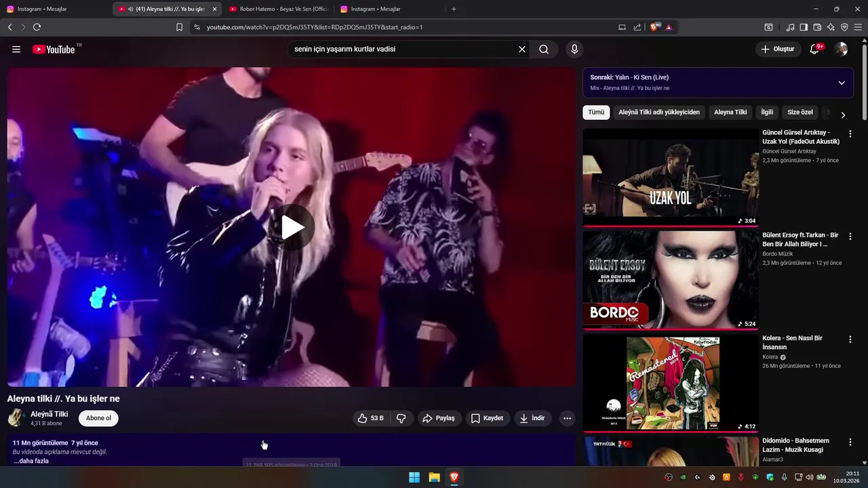Switch to the Rober Hatemo browser tab
This screenshot has width=868, height=488.
point(278,9)
